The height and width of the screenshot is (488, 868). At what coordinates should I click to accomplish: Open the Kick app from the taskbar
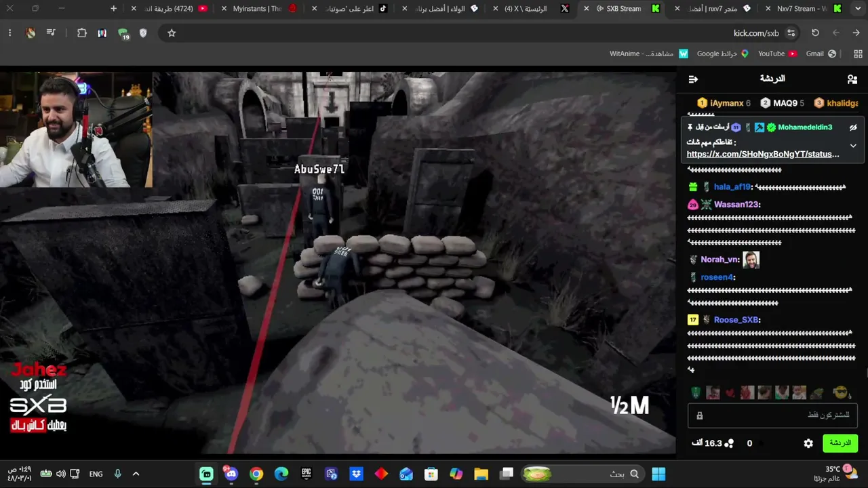206,474
